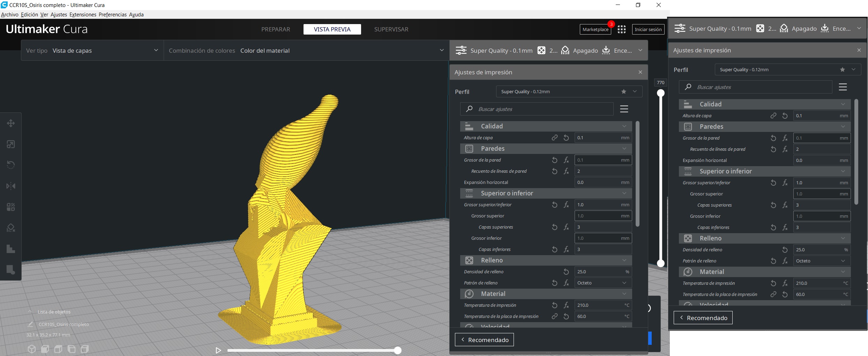This screenshot has width=868, height=356.
Task: Click Densidad de relleno field in right-side panel
Action: pyautogui.click(x=822, y=250)
